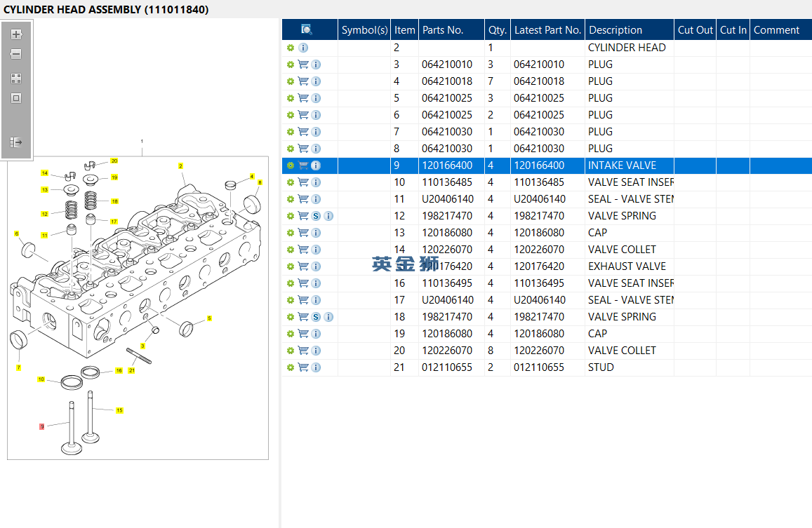The height and width of the screenshot is (528, 812).
Task: Select latest part number 064210018
Action: point(539,81)
